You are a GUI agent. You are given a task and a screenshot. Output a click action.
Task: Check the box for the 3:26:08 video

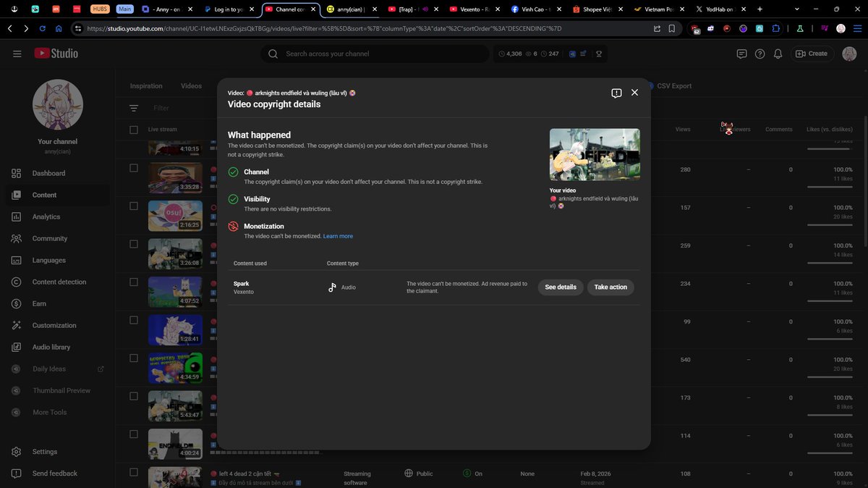coord(134,244)
